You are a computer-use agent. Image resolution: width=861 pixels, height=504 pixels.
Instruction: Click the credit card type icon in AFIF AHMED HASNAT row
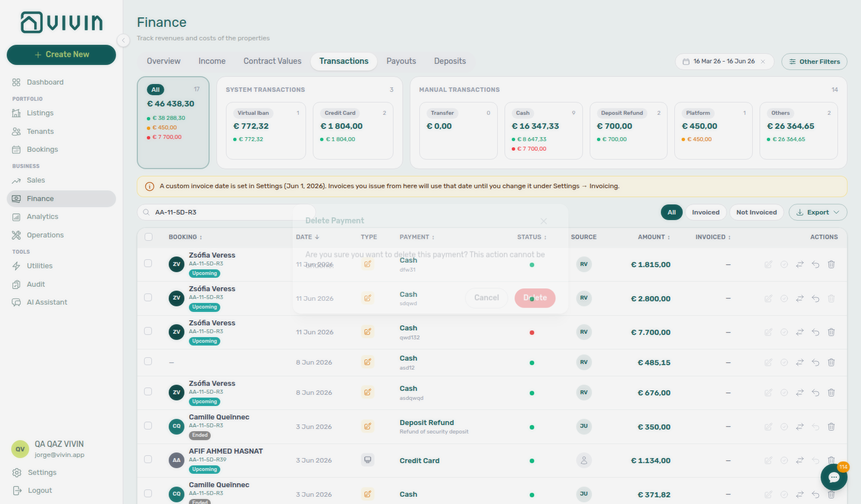[368, 460]
